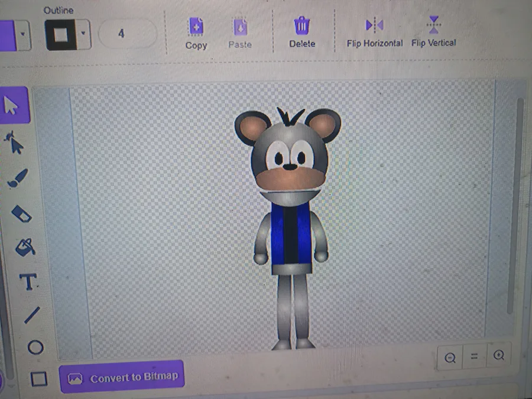Screen dimensions: 532x399
Task: Select the Line tool
Action: pyautogui.click(x=33, y=315)
